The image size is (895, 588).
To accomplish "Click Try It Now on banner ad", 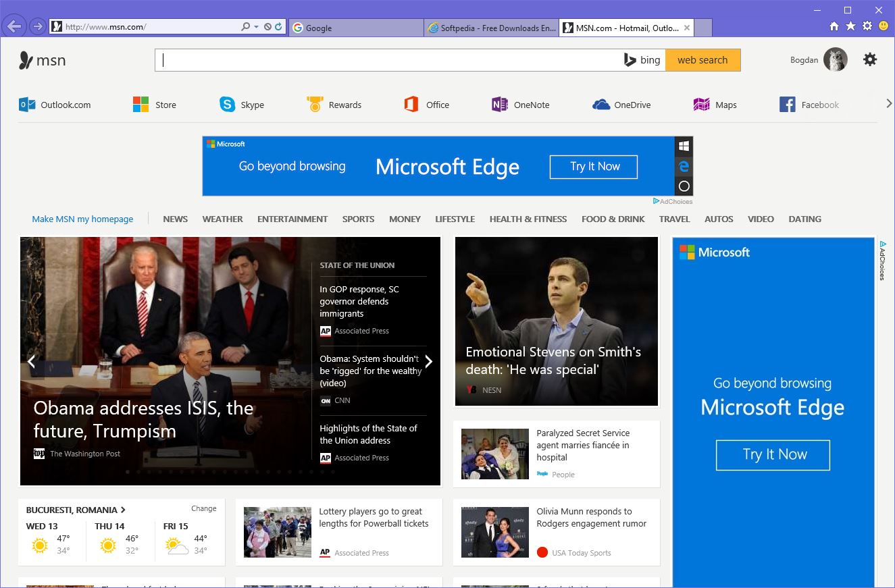I will coord(594,167).
